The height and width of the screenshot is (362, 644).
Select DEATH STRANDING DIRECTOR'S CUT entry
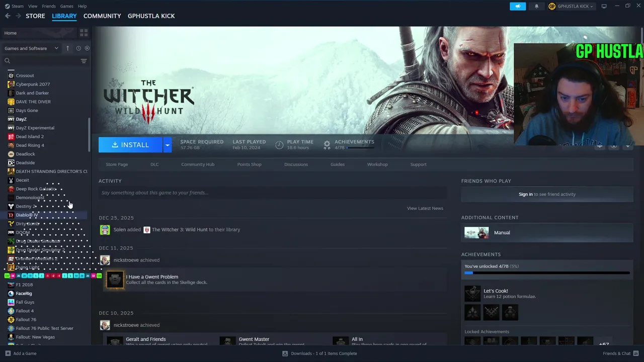51,171
